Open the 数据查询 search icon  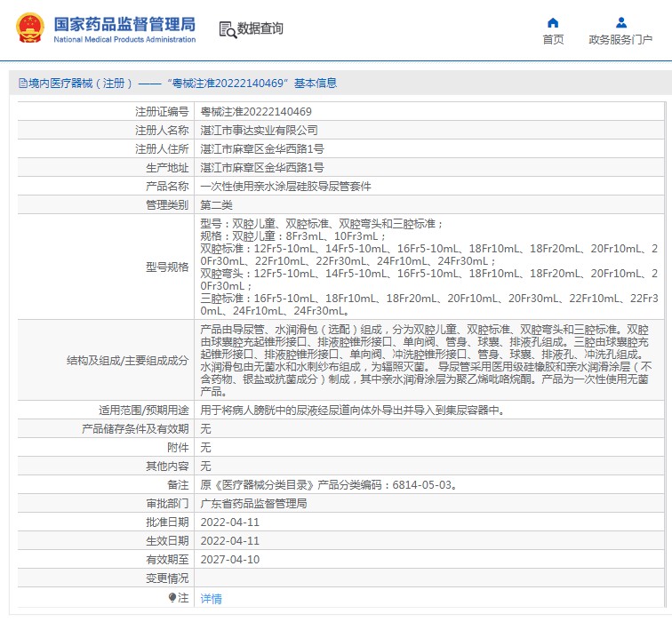228,29
